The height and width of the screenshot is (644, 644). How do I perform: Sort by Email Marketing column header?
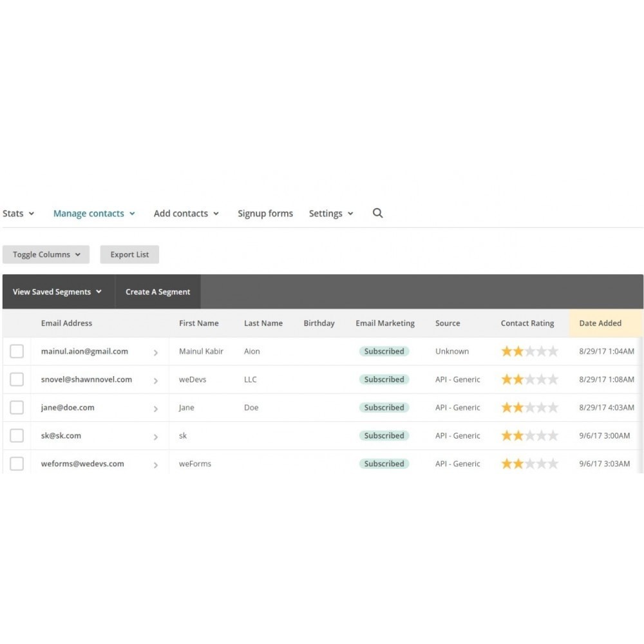385,323
